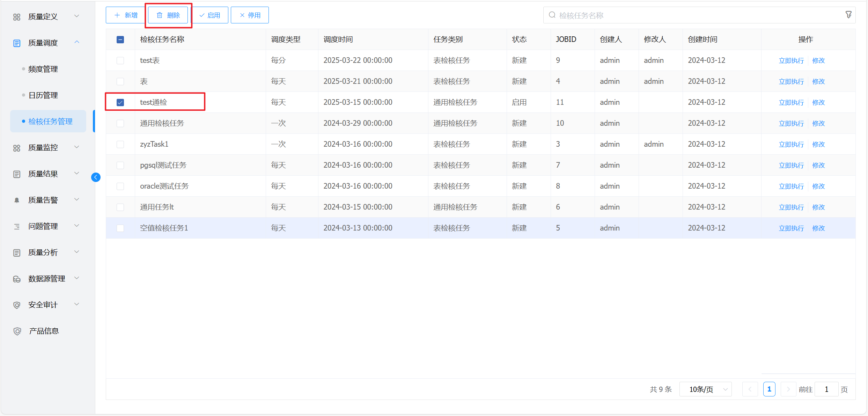868x416 pixels.
Task: Click the 安全审计 shield icon
Action: 17,305
